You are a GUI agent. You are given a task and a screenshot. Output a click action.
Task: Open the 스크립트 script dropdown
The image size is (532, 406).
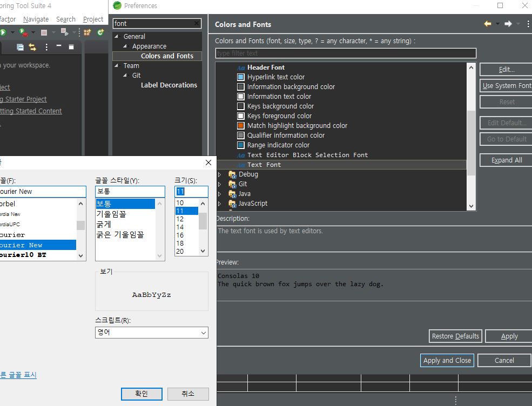click(151, 333)
